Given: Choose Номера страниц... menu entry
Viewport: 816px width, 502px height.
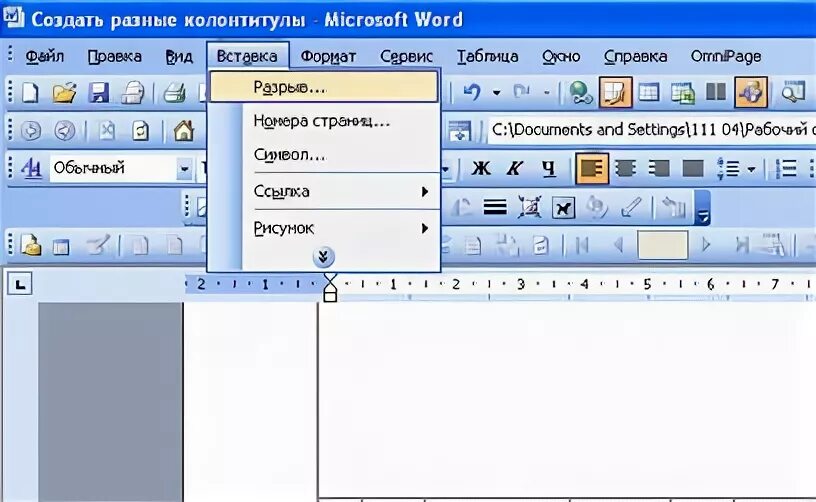Looking at the screenshot, I should tap(322, 121).
